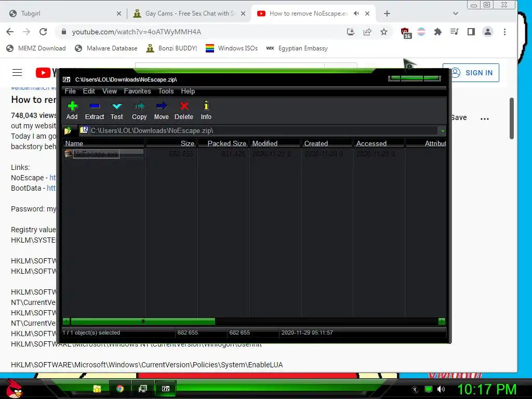Click the install app icon in address bar
532x399 pixels.
(351, 32)
